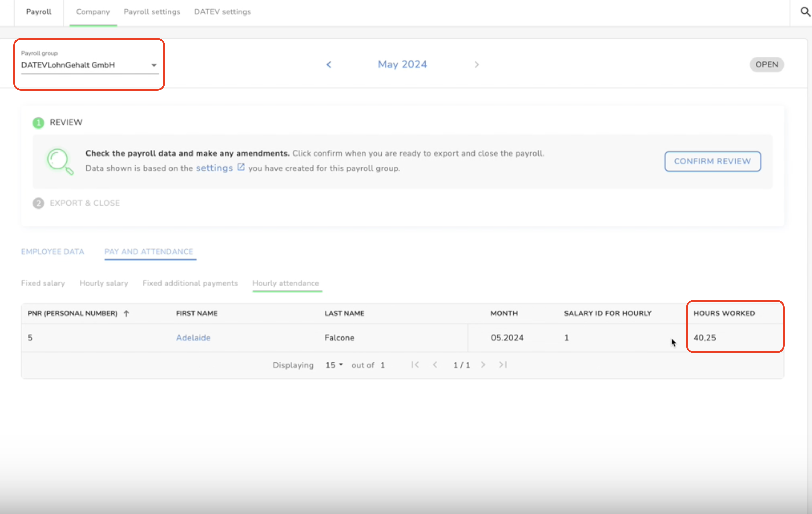812x514 pixels.
Task: Change rows displayed per page dropdown
Action: (334, 365)
